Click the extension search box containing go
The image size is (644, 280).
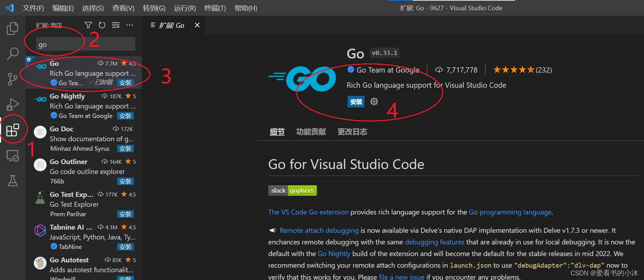coord(85,44)
